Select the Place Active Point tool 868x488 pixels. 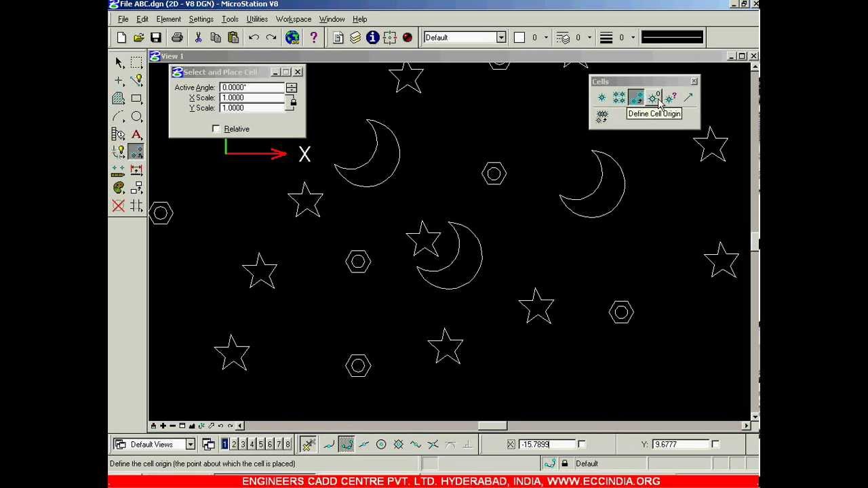[119, 81]
